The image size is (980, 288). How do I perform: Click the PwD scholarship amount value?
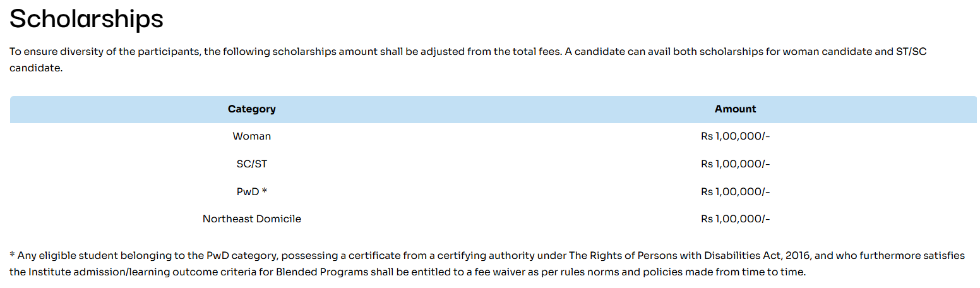[735, 191]
